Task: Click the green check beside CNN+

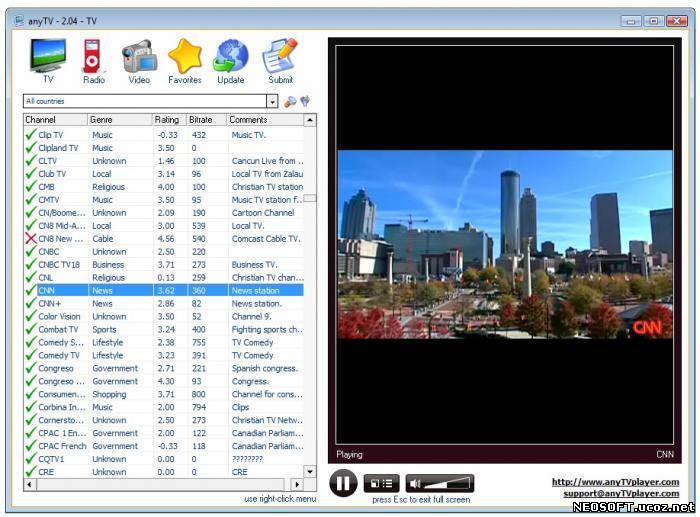Action: (x=31, y=303)
